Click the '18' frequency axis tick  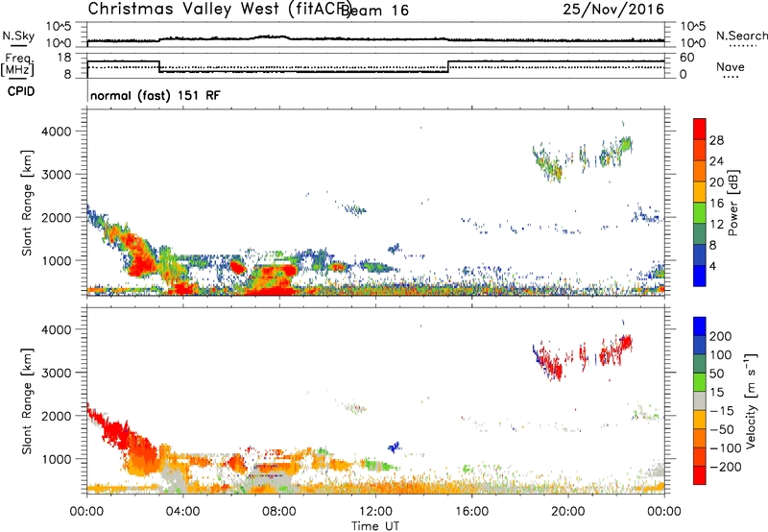[x=64, y=58]
